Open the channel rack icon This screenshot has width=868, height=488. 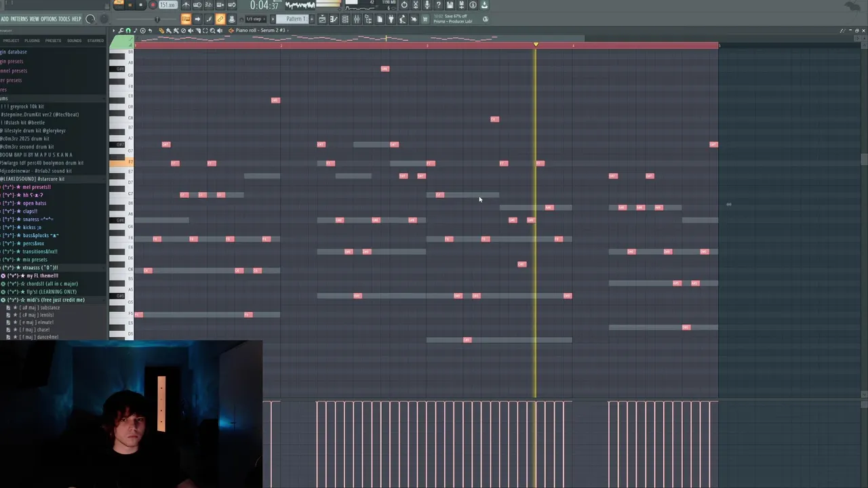[x=345, y=19]
